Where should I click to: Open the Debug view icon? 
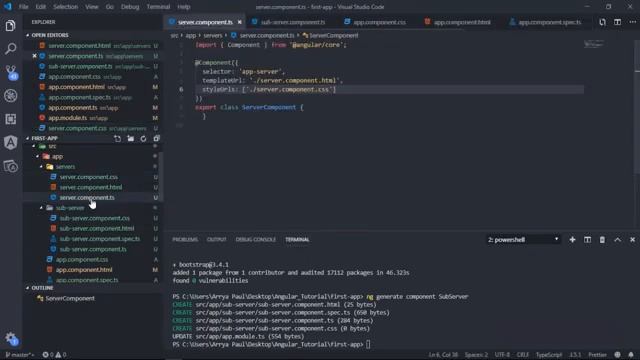coord(11,96)
